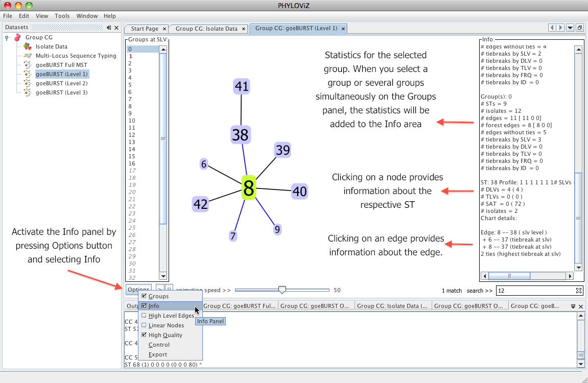The height and width of the screenshot is (383, 588).
Task: Enable the Linear Nodes option
Action: (144, 325)
